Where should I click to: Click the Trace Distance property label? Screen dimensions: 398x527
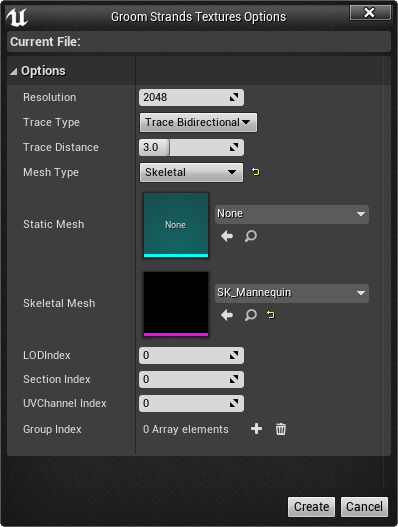click(x=61, y=147)
